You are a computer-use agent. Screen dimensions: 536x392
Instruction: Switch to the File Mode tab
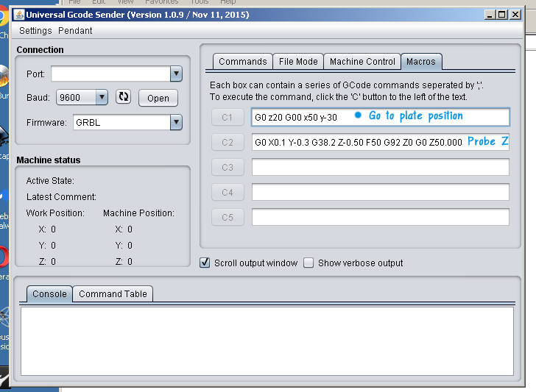point(298,62)
